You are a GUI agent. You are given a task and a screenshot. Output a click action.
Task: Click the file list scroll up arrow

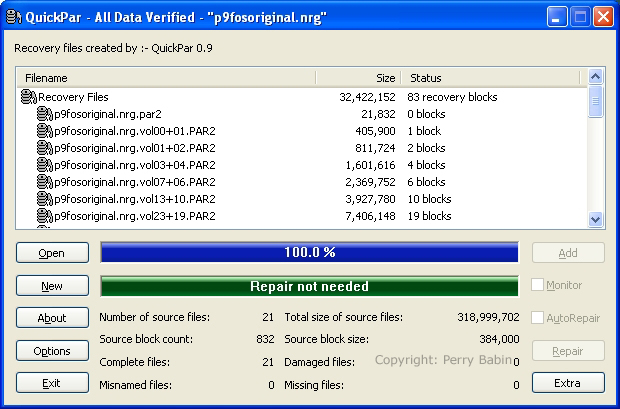click(595, 76)
